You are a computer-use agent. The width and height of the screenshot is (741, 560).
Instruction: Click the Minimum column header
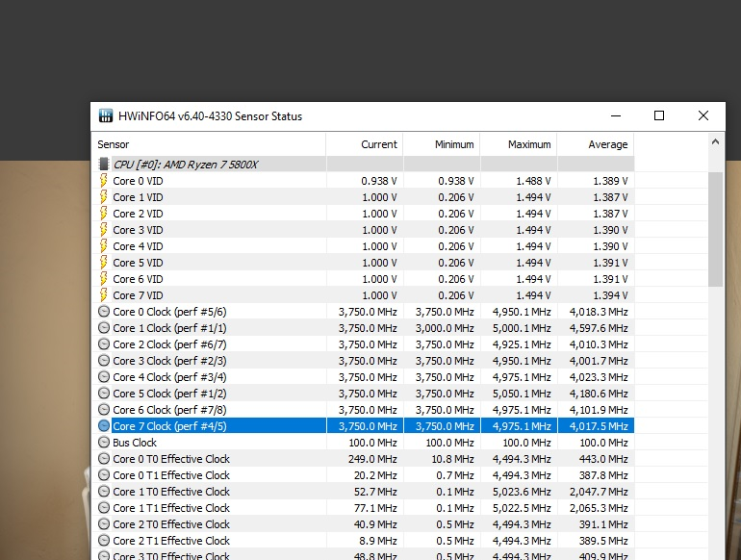click(442, 144)
